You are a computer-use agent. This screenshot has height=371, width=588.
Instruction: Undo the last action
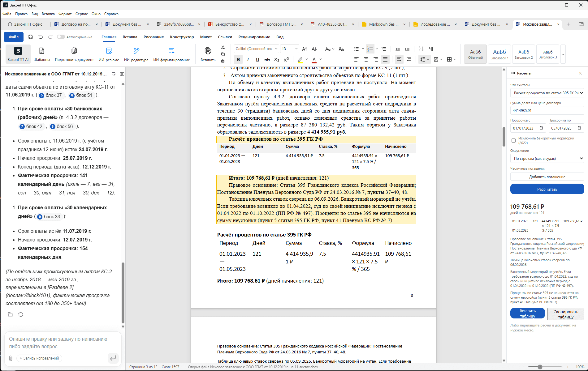tap(41, 37)
